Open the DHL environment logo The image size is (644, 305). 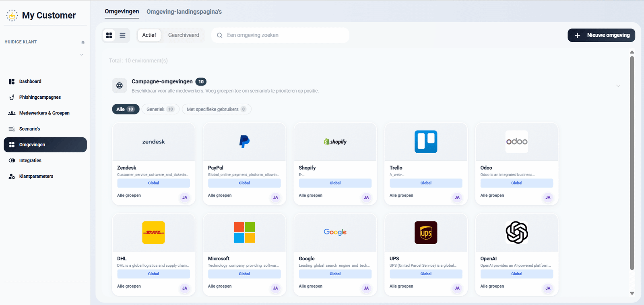pyautogui.click(x=153, y=232)
